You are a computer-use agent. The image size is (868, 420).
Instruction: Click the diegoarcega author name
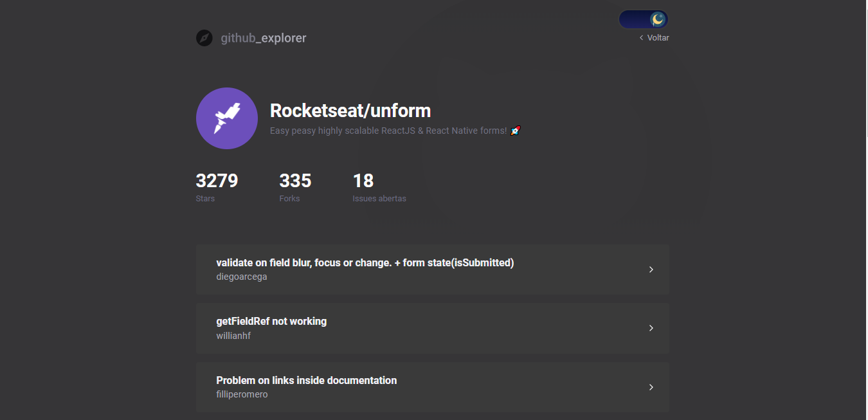click(242, 277)
